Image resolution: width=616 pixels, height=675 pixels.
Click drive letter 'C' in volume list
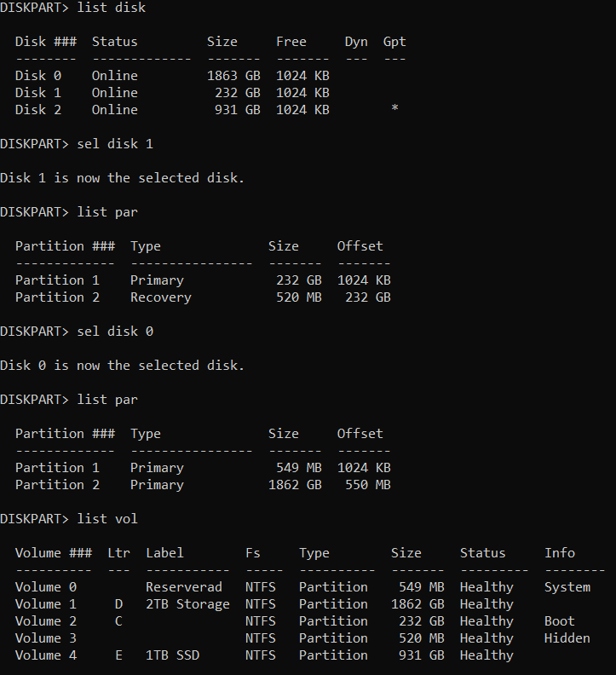[x=118, y=621]
